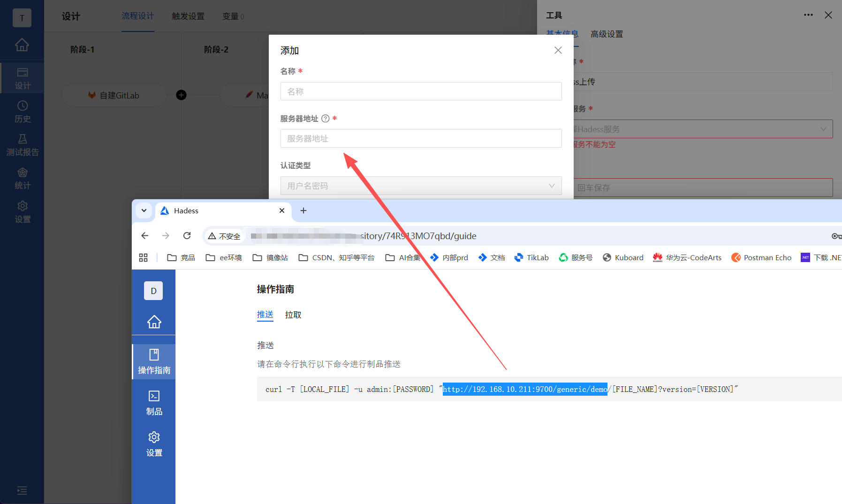Open 镜像站 bookmark folder
Screen dimensions: 842x504
(x=270, y=257)
